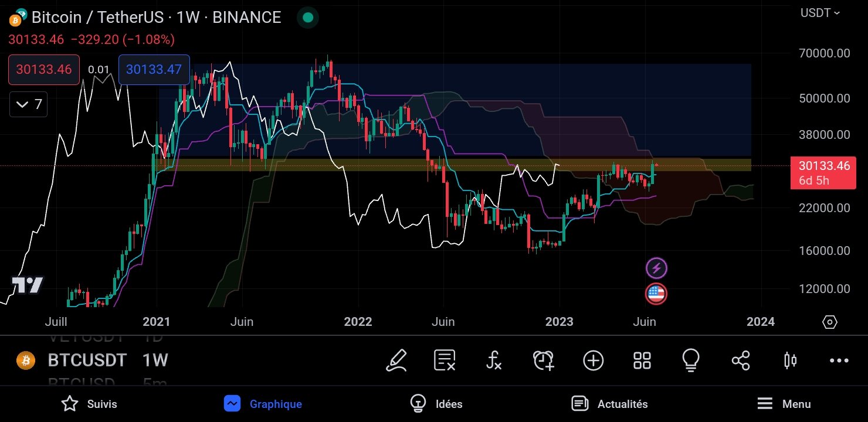Click the 16000.00 price axis label

[824, 251]
